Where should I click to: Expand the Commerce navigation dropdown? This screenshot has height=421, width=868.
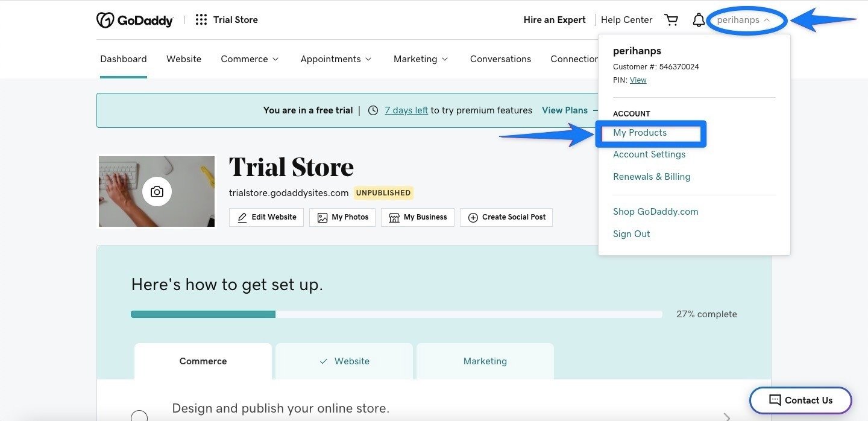point(250,59)
